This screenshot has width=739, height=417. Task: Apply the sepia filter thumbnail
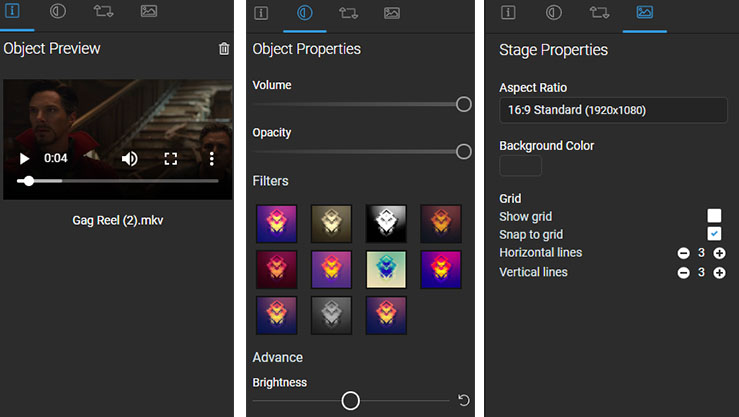331,223
